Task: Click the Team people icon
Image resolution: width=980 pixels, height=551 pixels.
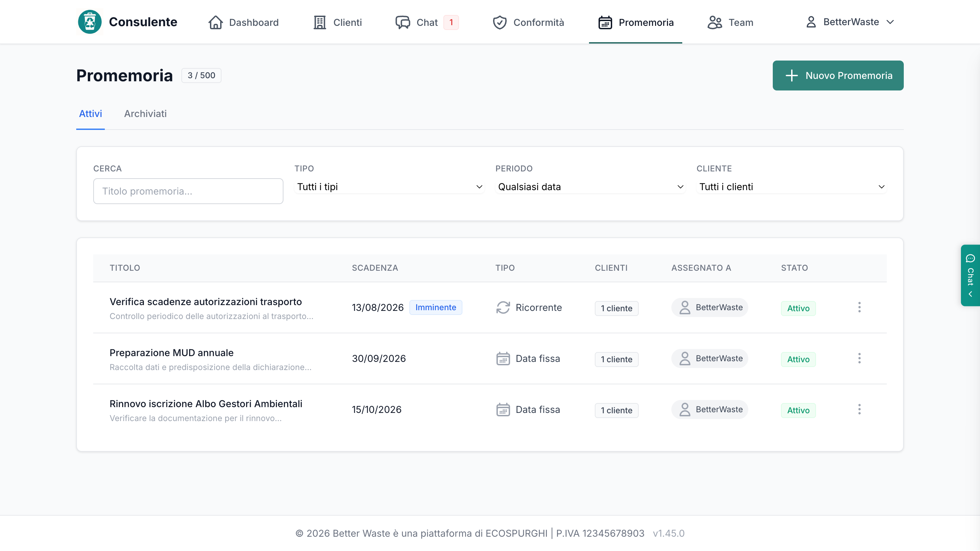Action: [715, 22]
